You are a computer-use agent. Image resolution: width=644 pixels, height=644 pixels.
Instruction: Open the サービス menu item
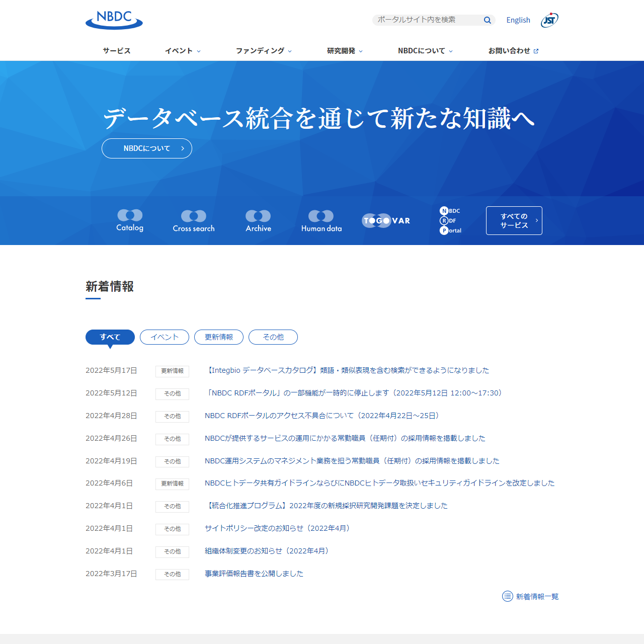tap(117, 51)
